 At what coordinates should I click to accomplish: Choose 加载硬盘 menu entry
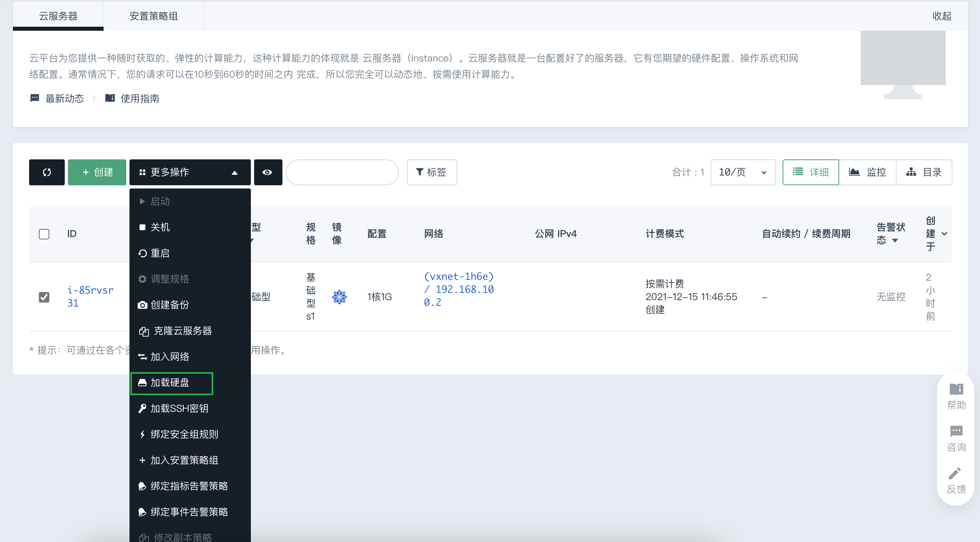190,383
